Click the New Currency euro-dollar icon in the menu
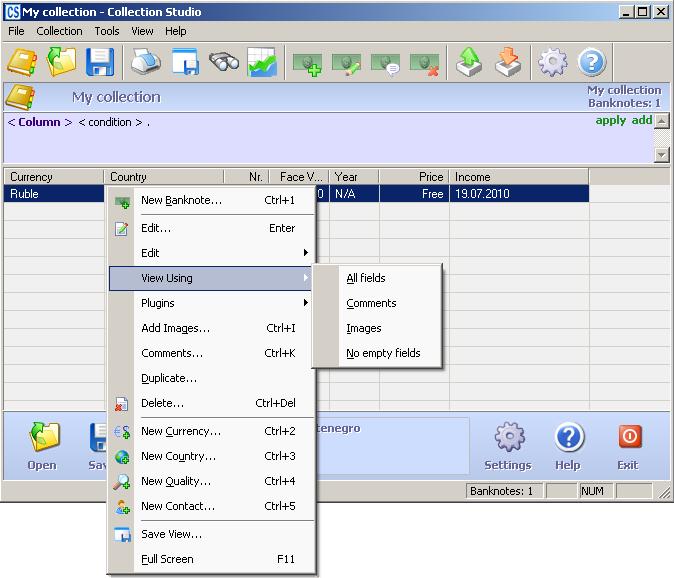The width and height of the screenshot is (674, 578). [122, 432]
